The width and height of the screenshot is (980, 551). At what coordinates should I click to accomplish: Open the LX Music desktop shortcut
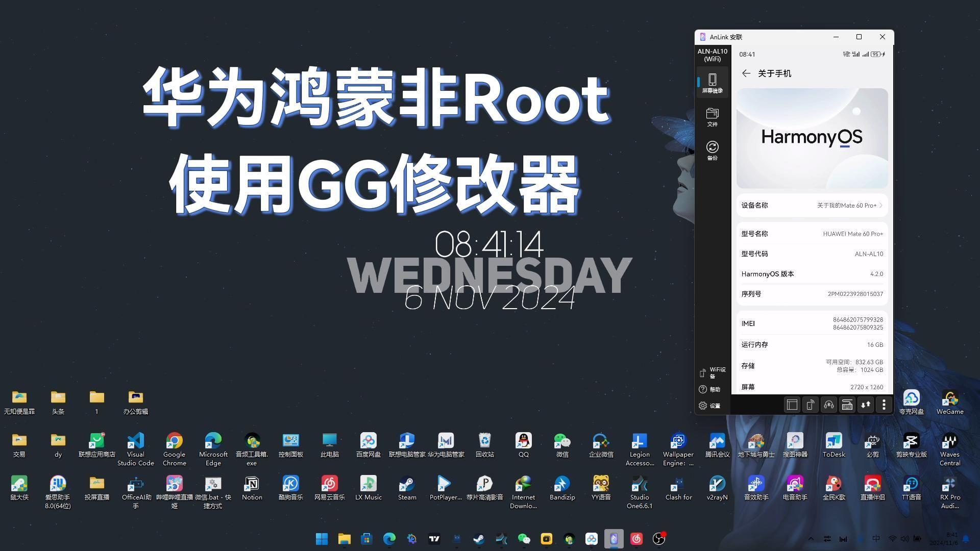coord(368,488)
